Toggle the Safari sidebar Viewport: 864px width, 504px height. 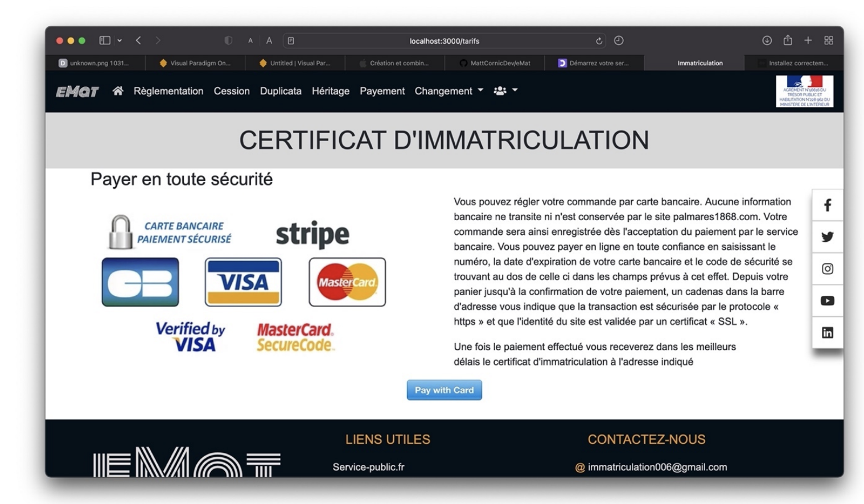(105, 40)
